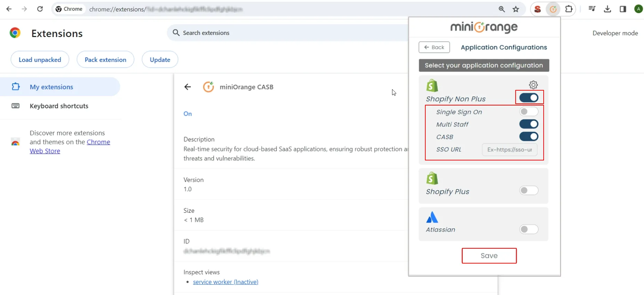
Task: Click the miniOrange CASB extension logo
Action: pyautogui.click(x=208, y=87)
